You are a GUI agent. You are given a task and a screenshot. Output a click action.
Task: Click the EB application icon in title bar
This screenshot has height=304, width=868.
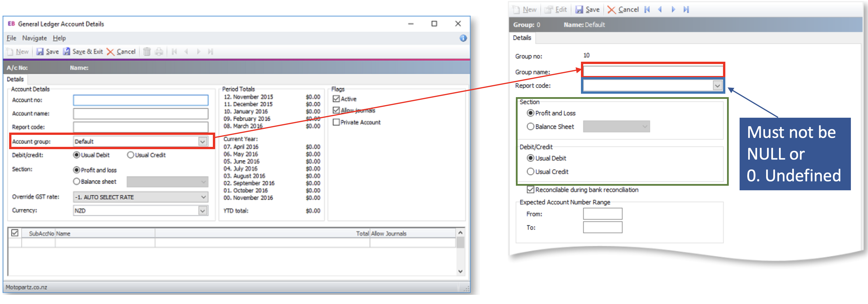coord(11,24)
